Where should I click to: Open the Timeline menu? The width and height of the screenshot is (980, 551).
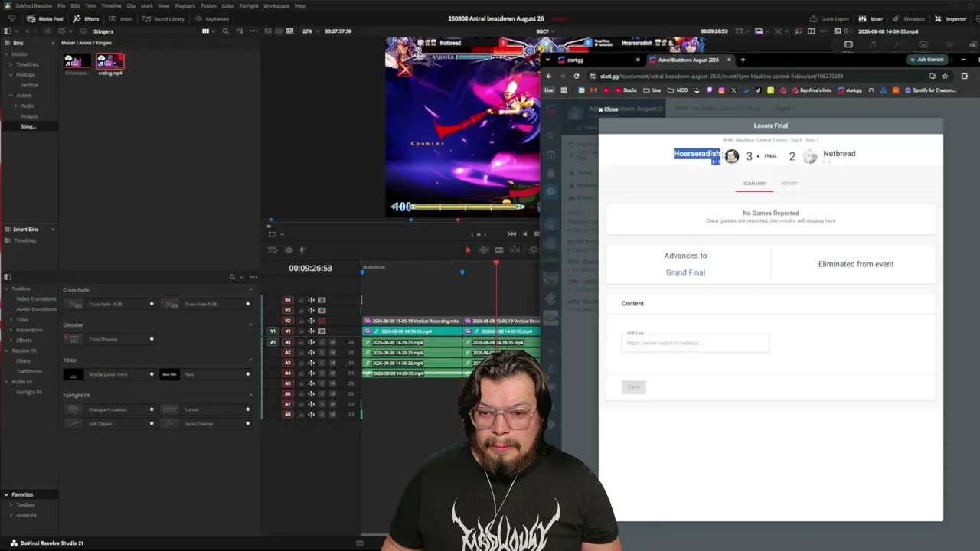[111, 5]
